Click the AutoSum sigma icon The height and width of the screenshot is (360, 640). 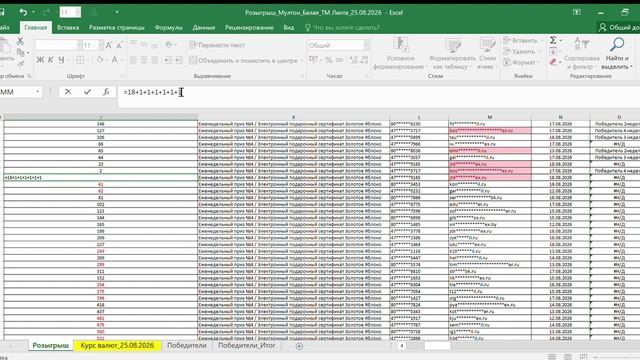tap(553, 40)
